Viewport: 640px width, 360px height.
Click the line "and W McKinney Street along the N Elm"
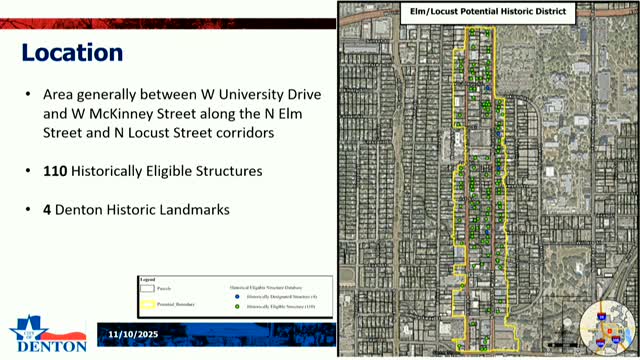coord(173,114)
